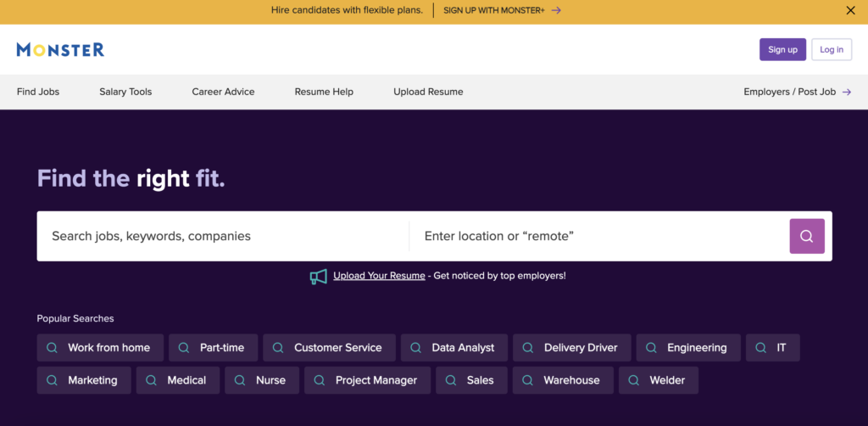
Task: Open Salary Tools in navigation
Action: [x=125, y=92]
